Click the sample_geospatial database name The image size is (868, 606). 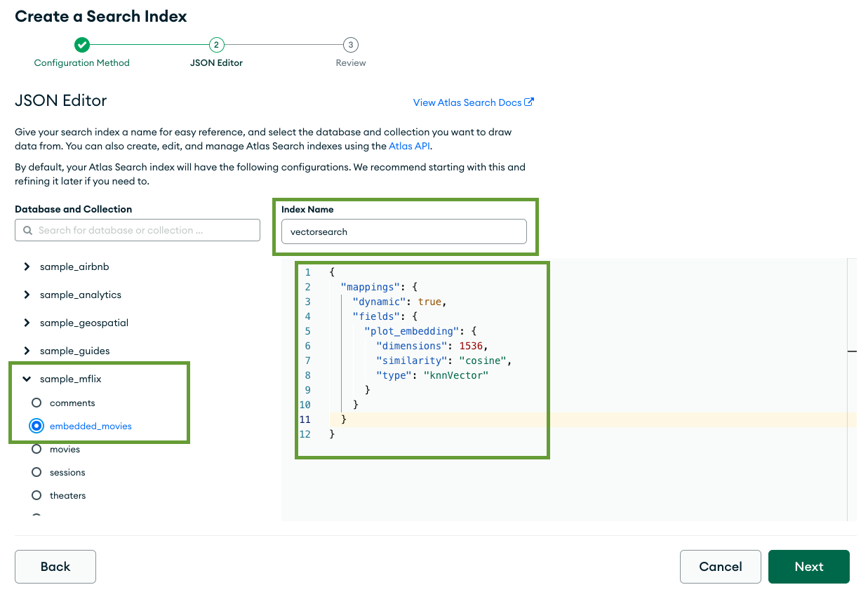tap(84, 323)
